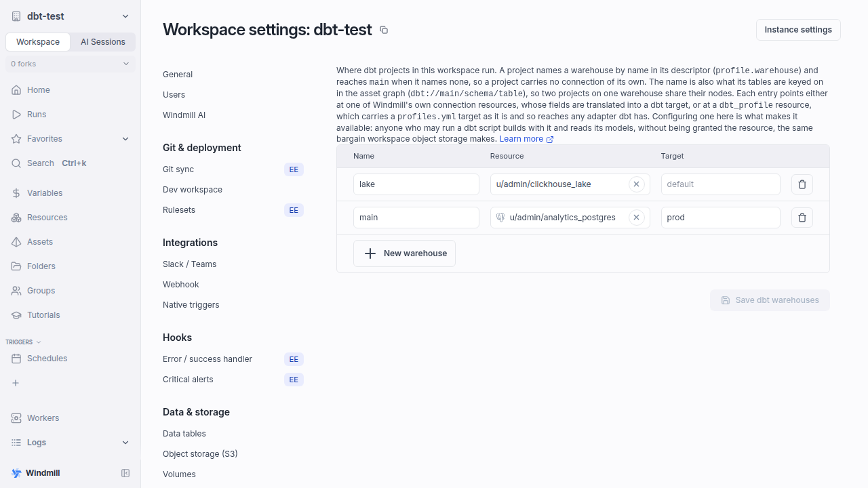Edit the lake name field

(x=416, y=184)
